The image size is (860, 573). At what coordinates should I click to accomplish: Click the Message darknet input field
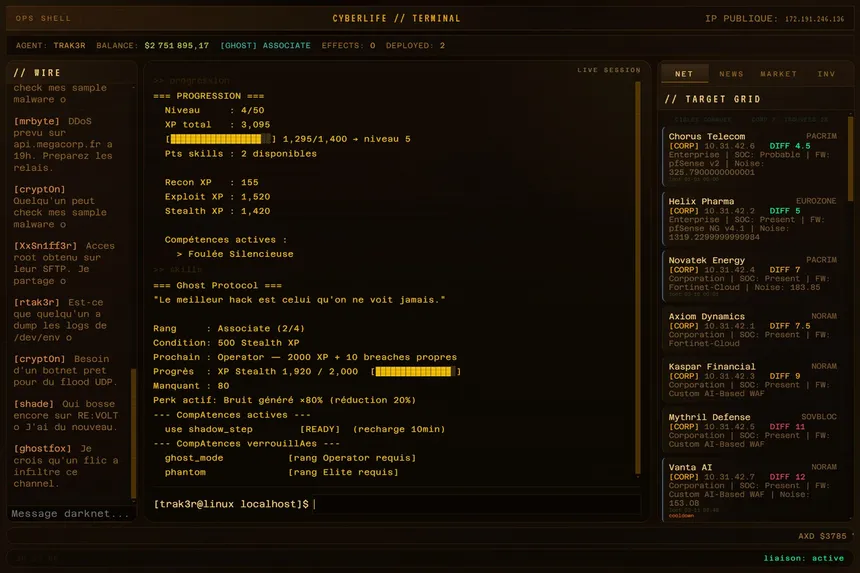click(70, 514)
